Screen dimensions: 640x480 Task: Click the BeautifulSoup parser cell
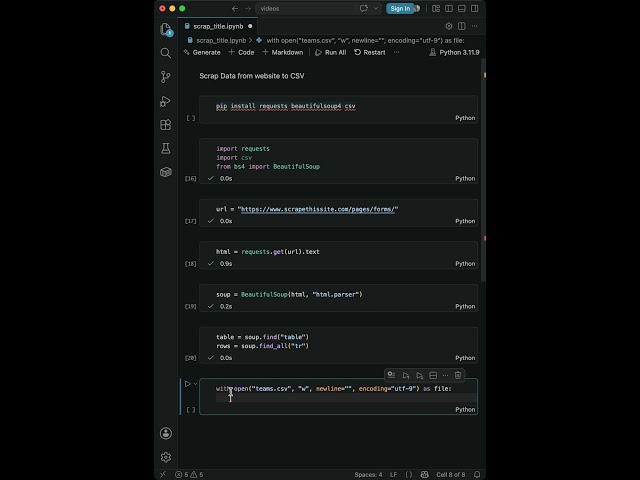pyautogui.click(x=289, y=294)
